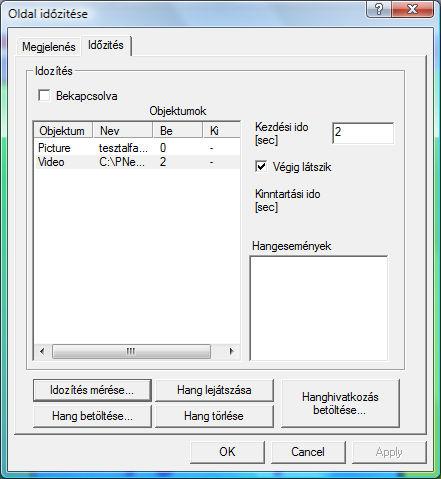Switch to the Megjelenés tab
Screen dimensions: 441x479
click(x=49, y=47)
